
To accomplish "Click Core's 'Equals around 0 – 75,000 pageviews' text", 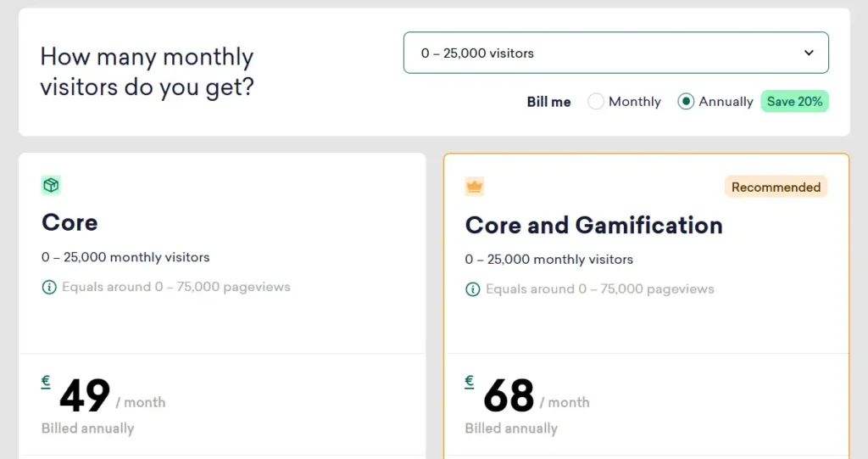I will pyautogui.click(x=175, y=287).
